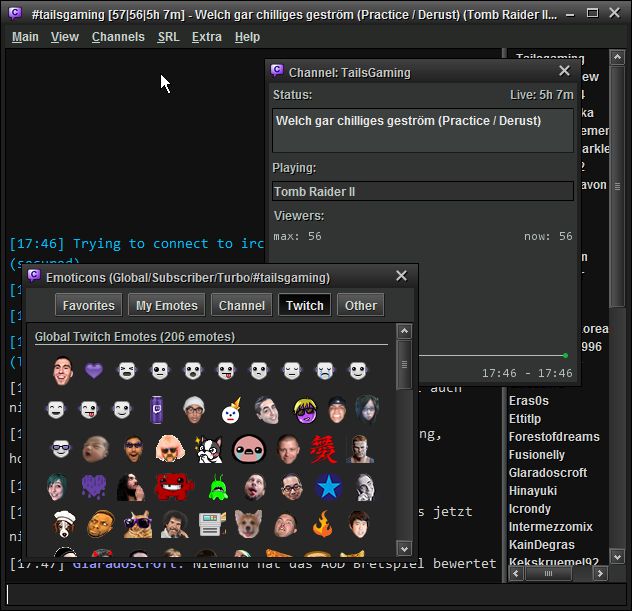The width and height of the screenshot is (632, 611).
Task: Click the emoticons list scroll up arrow
Action: [404, 331]
